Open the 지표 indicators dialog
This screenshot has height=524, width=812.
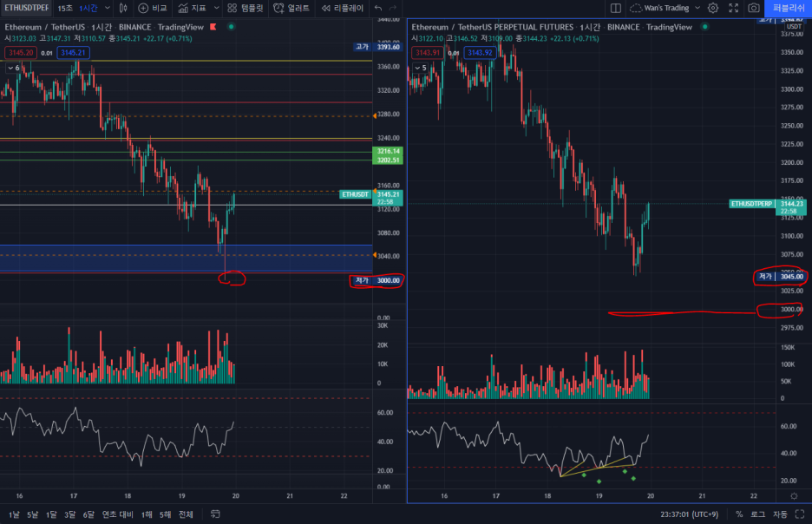192,9
